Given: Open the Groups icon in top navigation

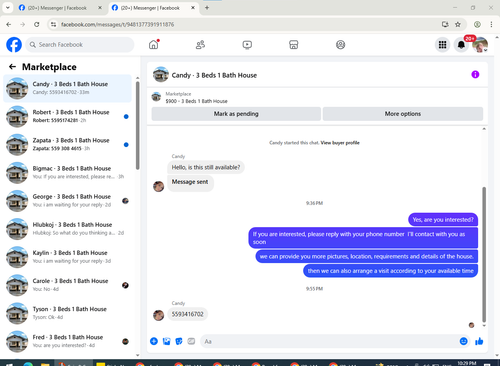Looking at the screenshot, I should [340, 45].
